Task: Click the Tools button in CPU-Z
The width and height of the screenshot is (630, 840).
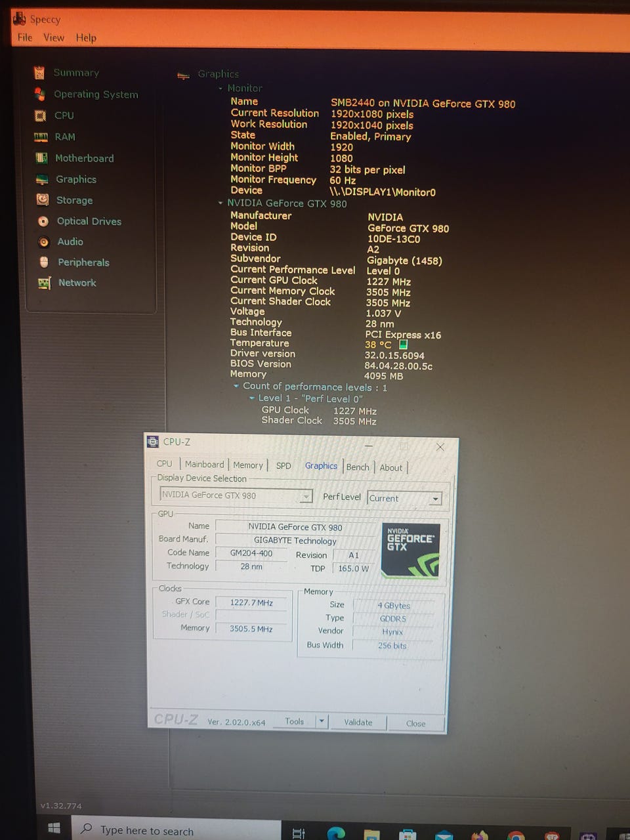Action: [x=295, y=721]
